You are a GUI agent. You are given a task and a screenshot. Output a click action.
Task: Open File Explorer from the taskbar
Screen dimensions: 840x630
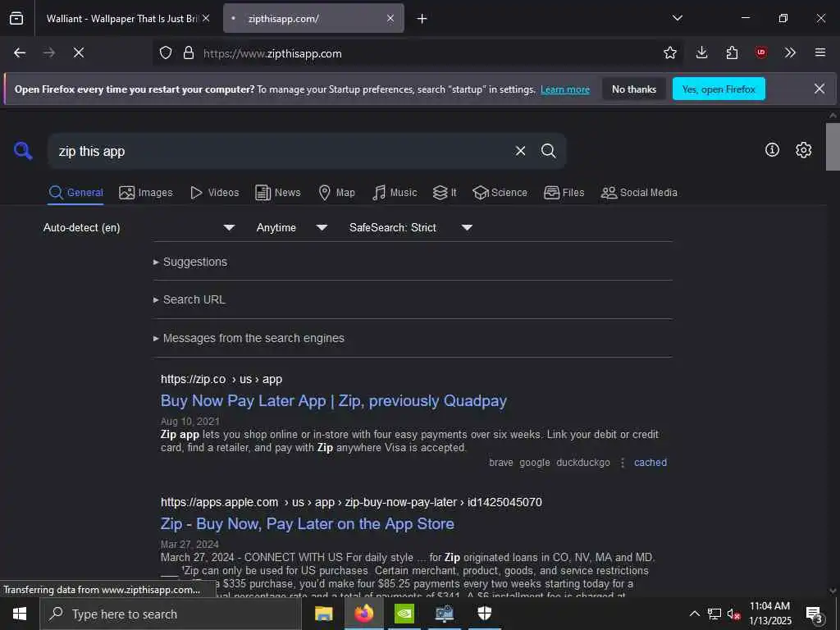[x=323, y=614]
